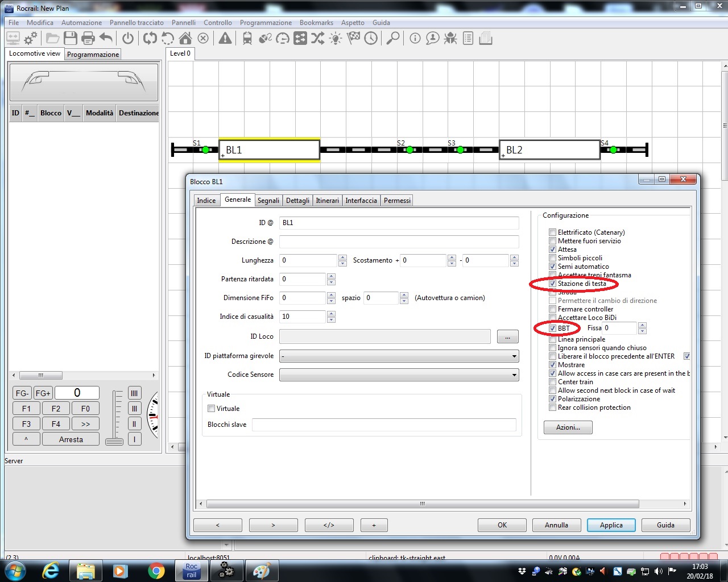The image size is (728, 582).
Task: Click the magnifying glass search icon
Action: click(x=392, y=39)
